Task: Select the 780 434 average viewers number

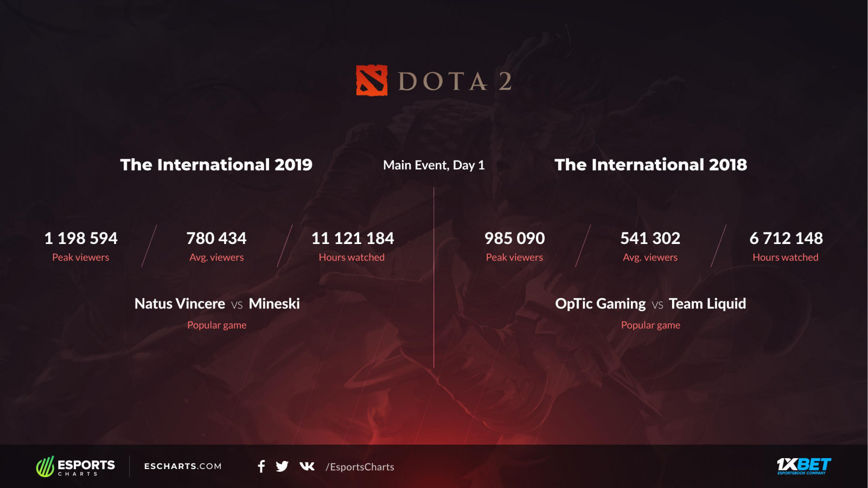Action: pos(216,238)
